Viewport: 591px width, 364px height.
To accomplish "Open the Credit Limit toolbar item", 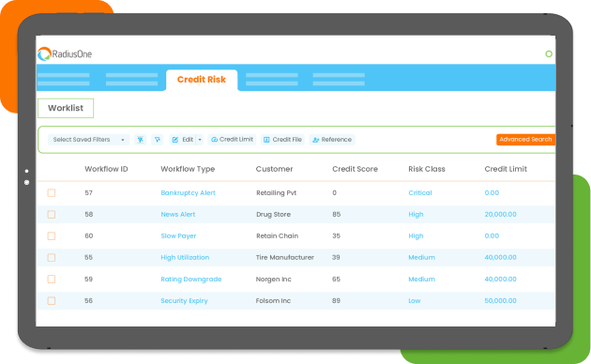I will (x=232, y=140).
